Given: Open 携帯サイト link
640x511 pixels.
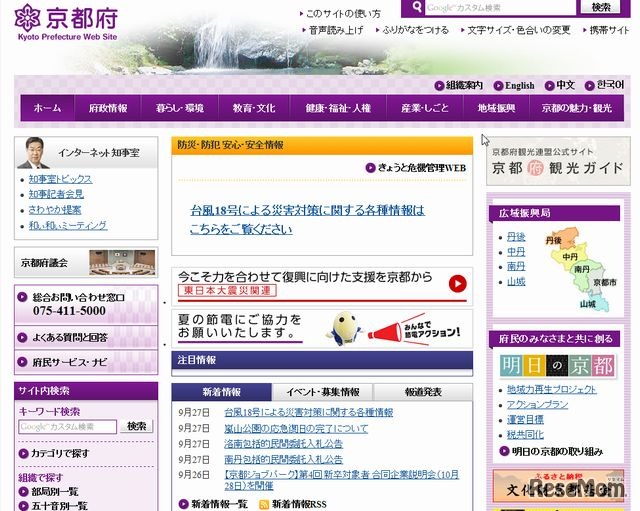Looking at the screenshot, I should (609, 30).
